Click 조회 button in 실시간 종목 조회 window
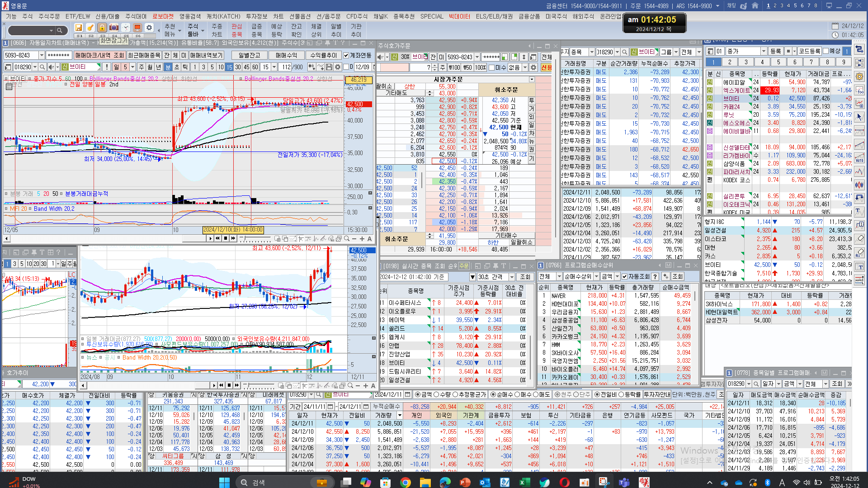This screenshot has width=868, height=488. tap(525, 277)
